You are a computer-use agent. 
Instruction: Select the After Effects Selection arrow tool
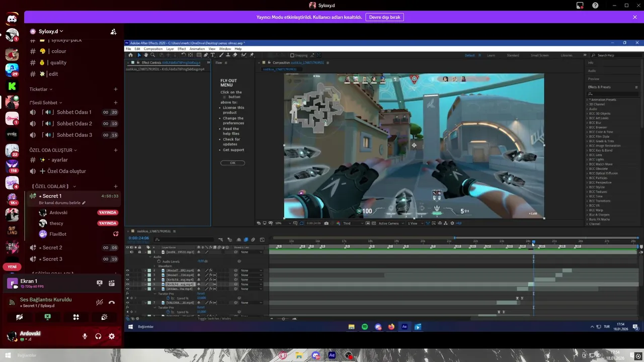(139, 55)
